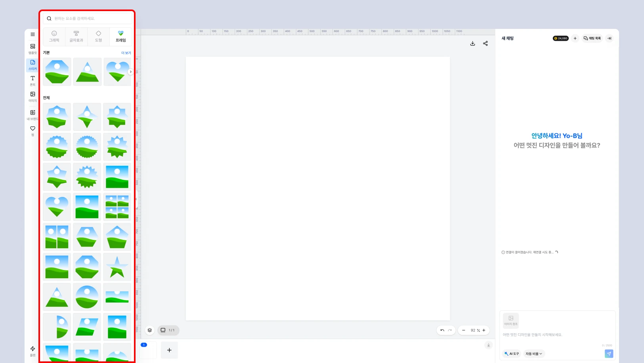Screen dimensions: 644x363
Task: Toggle the page view 1/1 button
Action: [168, 330]
